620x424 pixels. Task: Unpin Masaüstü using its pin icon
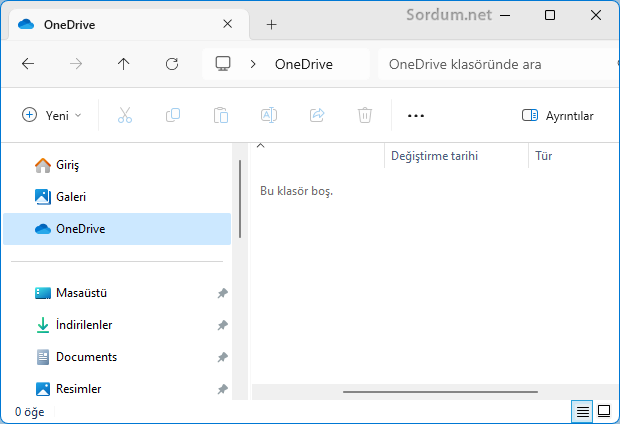(223, 293)
